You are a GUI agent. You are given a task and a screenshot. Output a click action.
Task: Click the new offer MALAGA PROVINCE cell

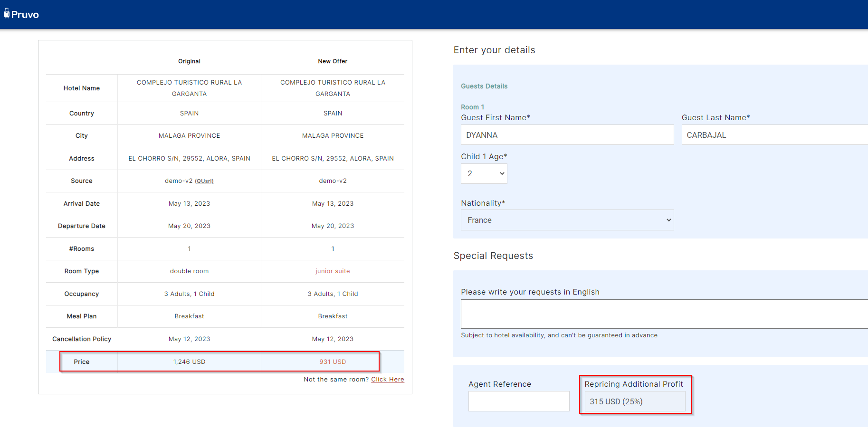pos(333,136)
